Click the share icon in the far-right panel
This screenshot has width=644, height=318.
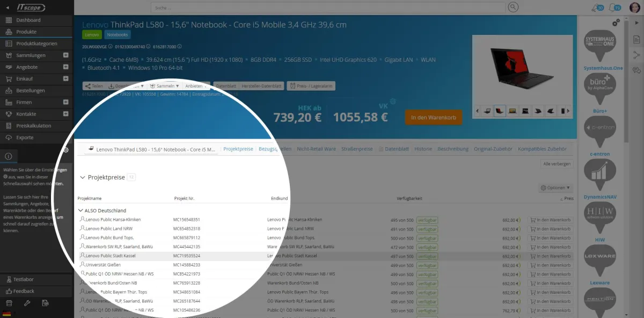[637, 55]
